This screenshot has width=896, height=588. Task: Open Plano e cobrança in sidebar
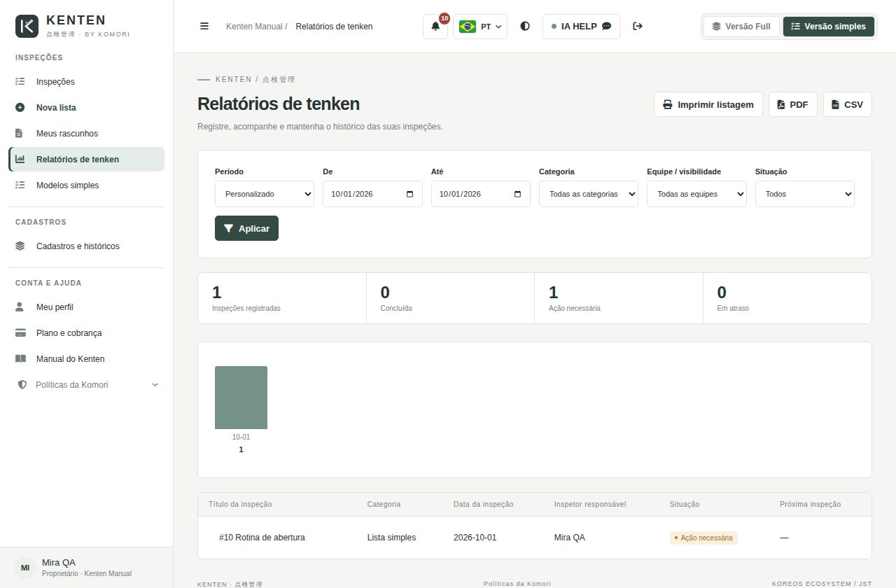87,333
